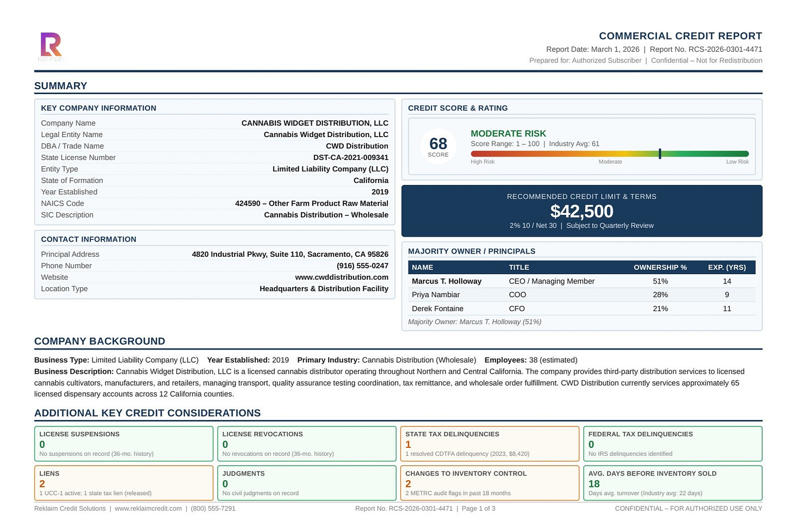This screenshot has width=792, height=532.
Task: Click the www.reklaimcredit.com footer link
Action: click(x=148, y=508)
